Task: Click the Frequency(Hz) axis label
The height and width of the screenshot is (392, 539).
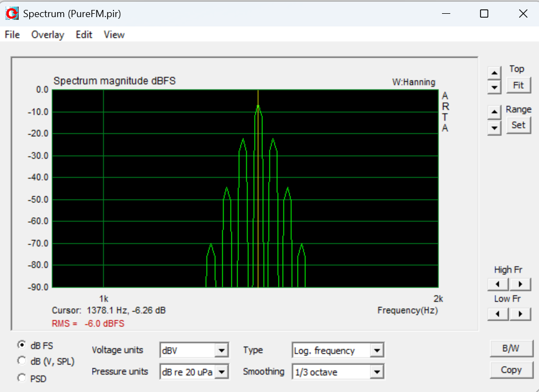Action: [x=408, y=310]
